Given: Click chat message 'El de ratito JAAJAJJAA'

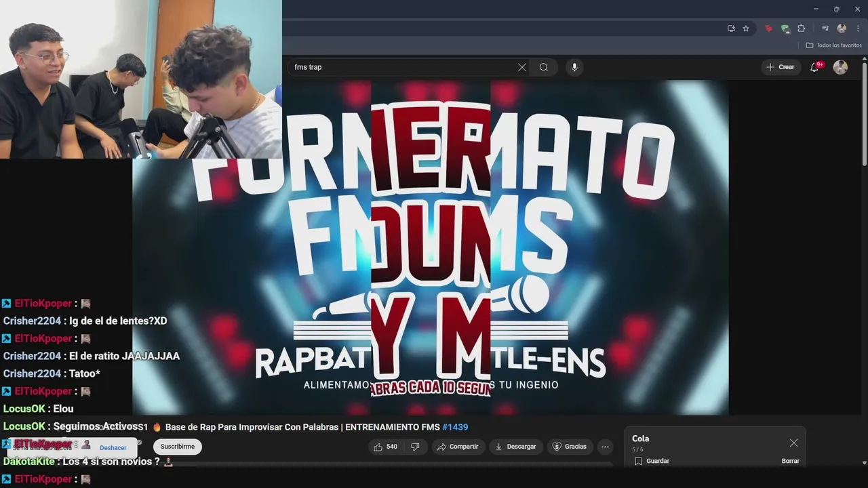Looking at the screenshot, I should click(125, 356).
